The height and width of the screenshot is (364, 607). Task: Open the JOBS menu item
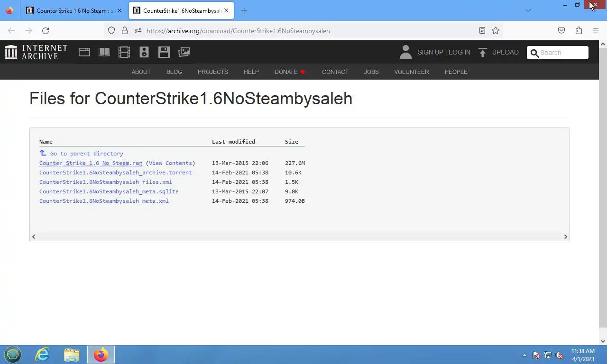tap(371, 72)
